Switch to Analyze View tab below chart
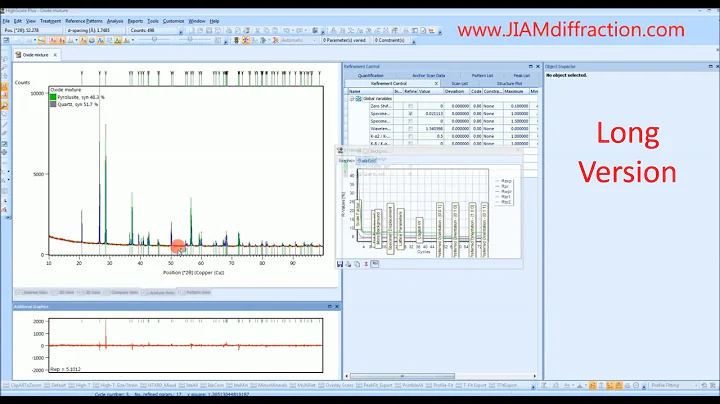This screenshot has height=404, width=720. [158, 292]
